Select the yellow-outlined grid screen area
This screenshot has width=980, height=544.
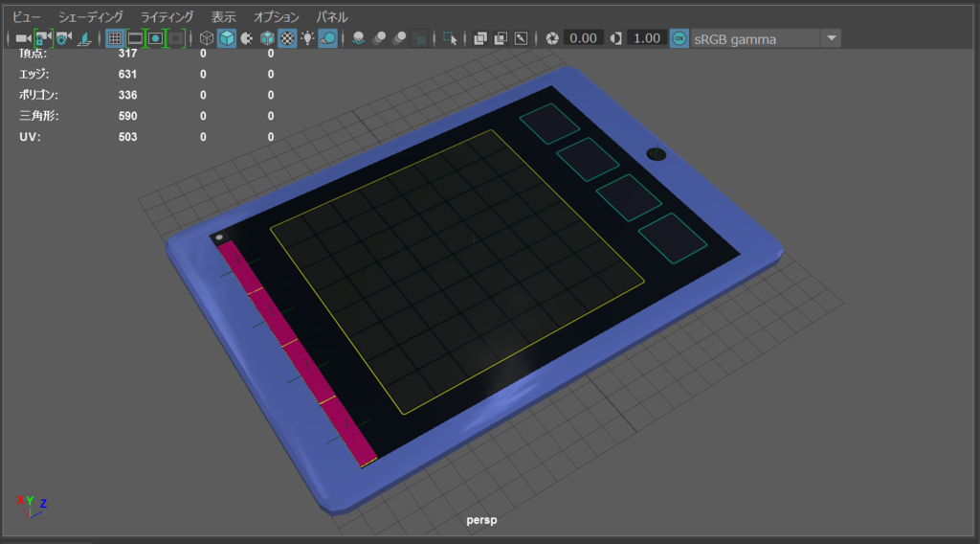(457, 272)
